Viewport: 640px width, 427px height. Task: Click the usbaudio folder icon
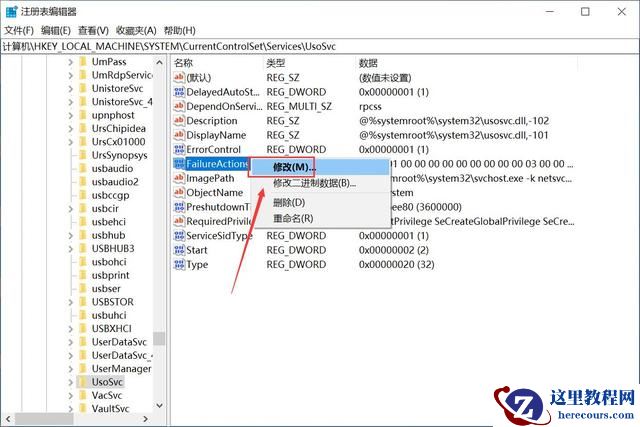[x=83, y=169]
